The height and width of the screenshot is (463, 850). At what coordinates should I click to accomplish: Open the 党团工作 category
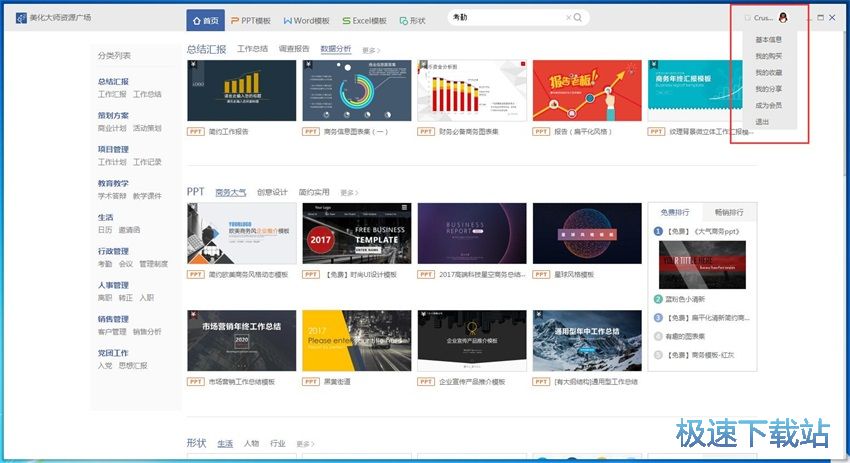point(113,353)
